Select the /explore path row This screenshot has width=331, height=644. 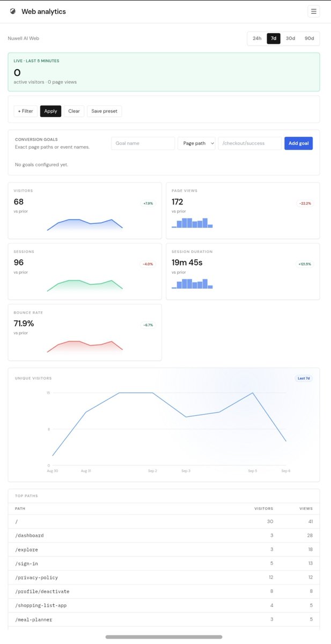pyautogui.click(x=164, y=550)
